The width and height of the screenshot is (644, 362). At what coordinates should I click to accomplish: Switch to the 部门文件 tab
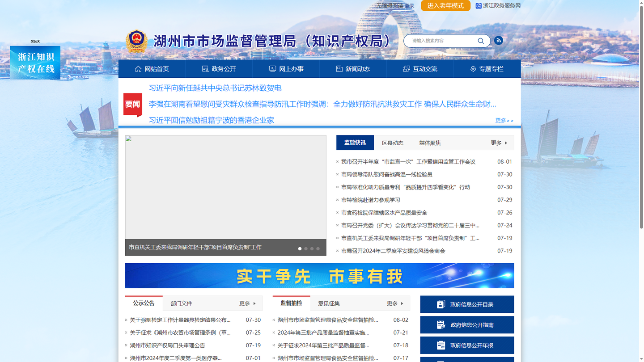pyautogui.click(x=181, y=303)
